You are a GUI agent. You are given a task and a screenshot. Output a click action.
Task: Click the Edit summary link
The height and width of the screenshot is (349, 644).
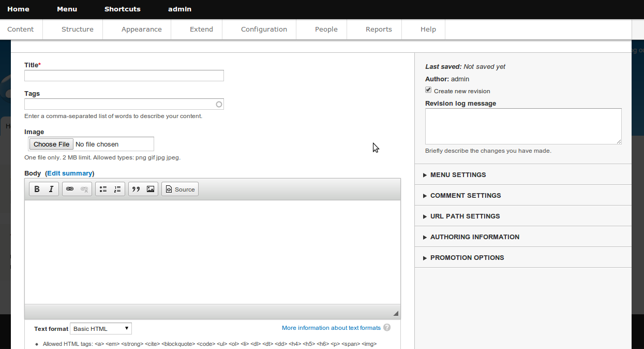point(70,173)
